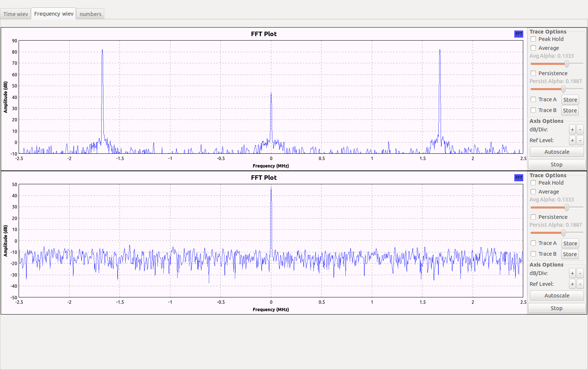
Task: Increase dB/Div with plus in bottom panel
Action: [572, 273]
